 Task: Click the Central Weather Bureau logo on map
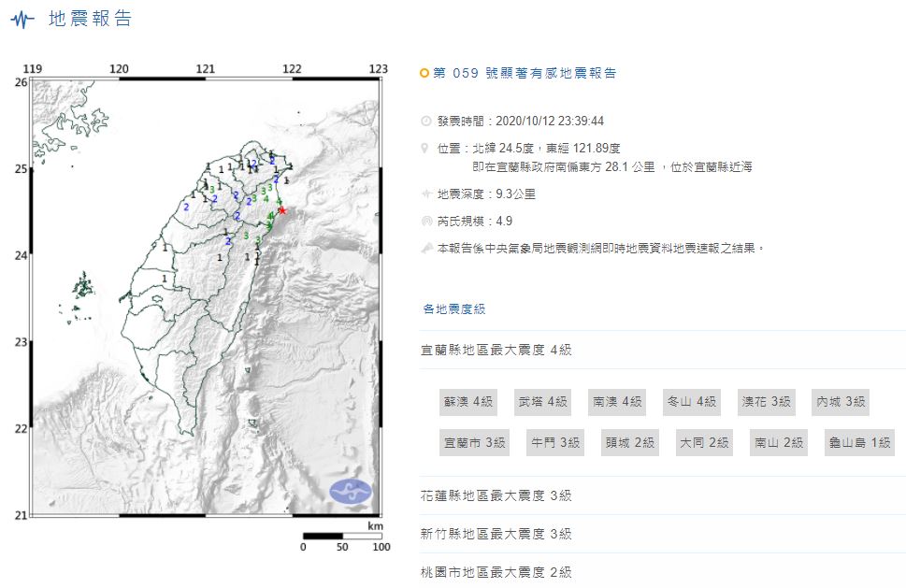pos(351,491)
